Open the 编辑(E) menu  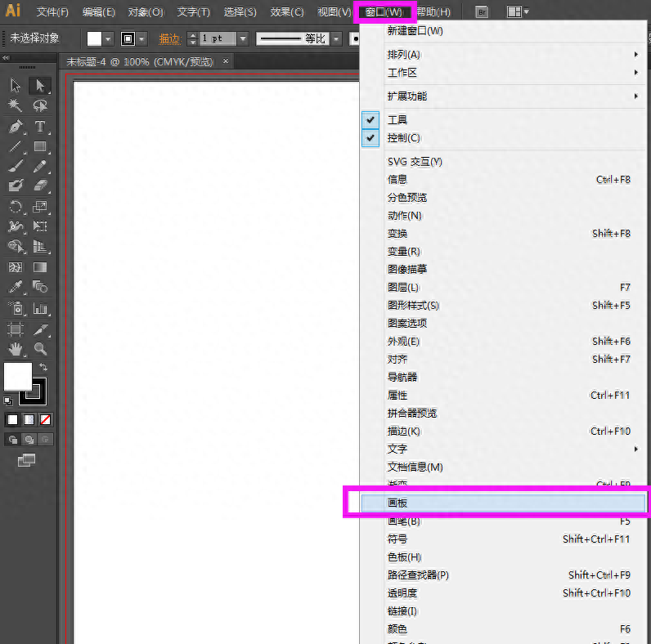click(x=99, y=12)
